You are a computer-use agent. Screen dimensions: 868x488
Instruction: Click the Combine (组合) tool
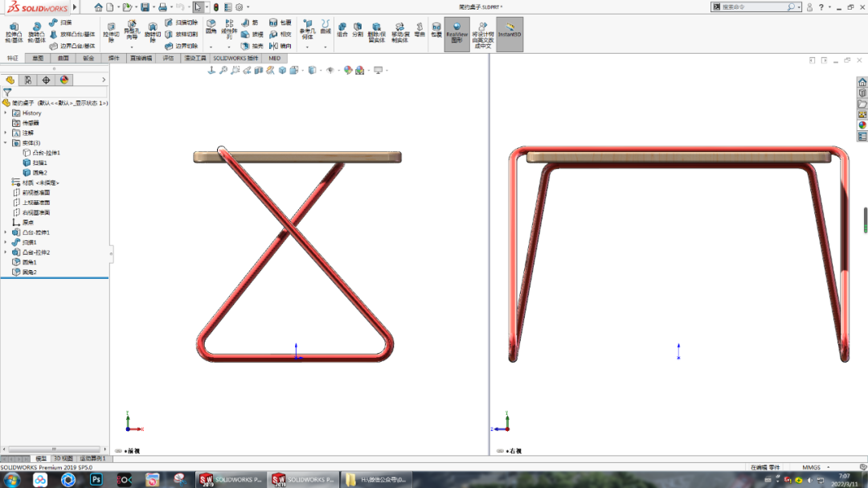(342, 31)
